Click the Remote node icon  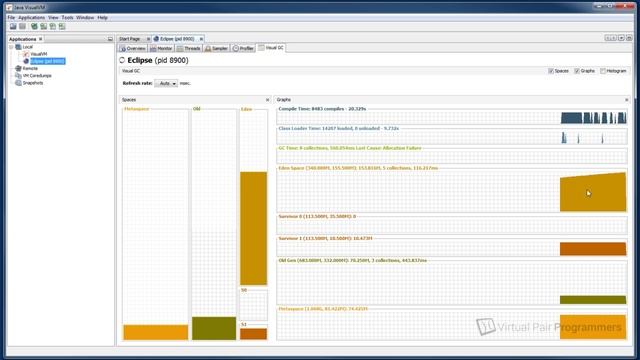coord(18,69)
